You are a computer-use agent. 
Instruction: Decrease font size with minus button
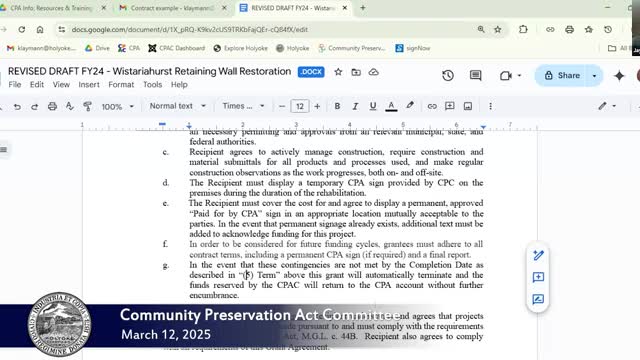pos(282,106)
